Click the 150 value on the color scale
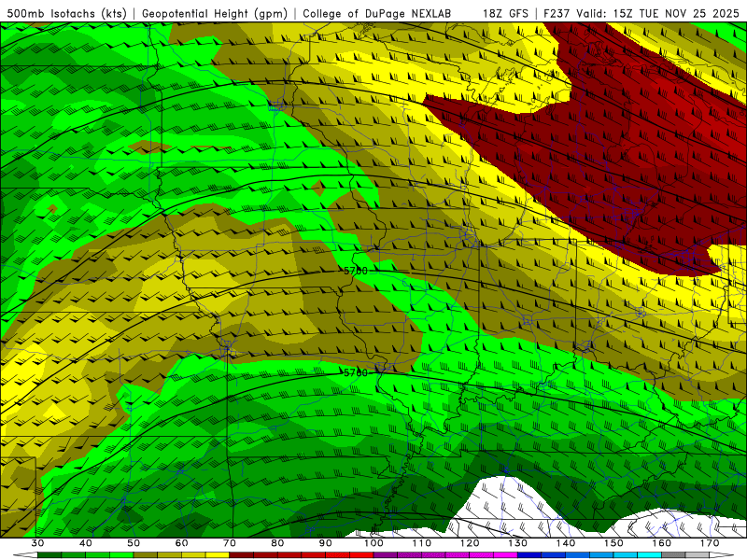The image size is (747, 560). (613, 543)
